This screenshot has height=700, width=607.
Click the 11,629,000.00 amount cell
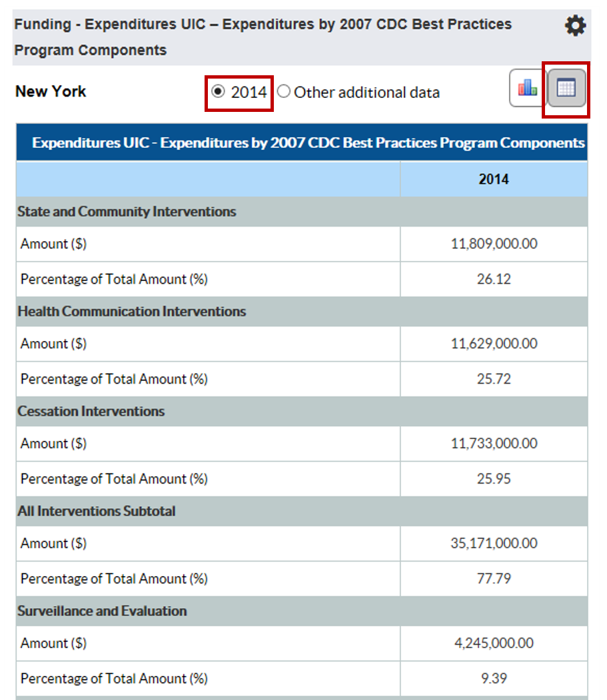[x=494, y=344]
